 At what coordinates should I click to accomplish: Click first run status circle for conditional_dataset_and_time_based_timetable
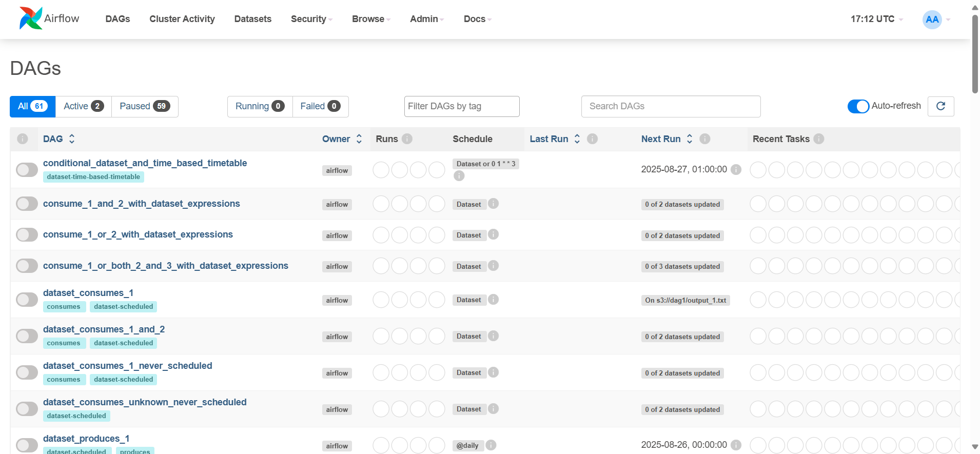pyautogui.click(x=381, y=170)
